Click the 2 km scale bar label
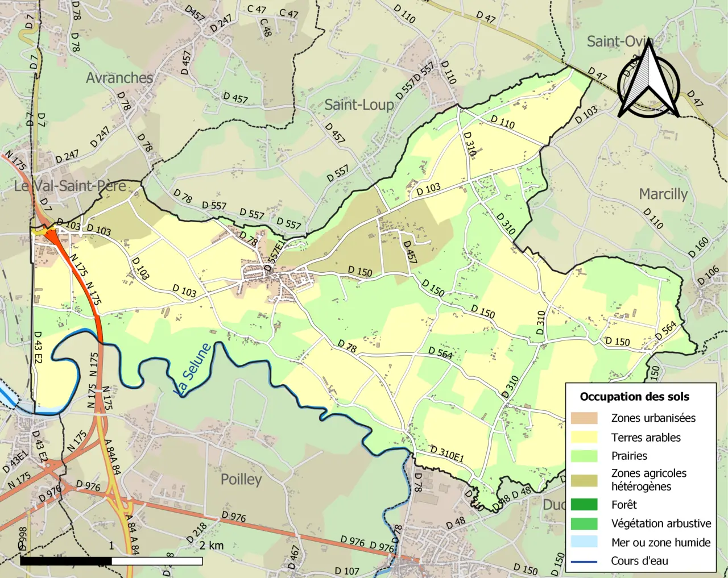 [212, 546]
